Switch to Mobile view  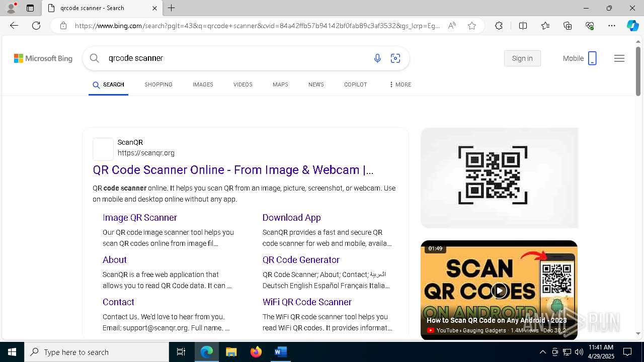click(580, 58)
